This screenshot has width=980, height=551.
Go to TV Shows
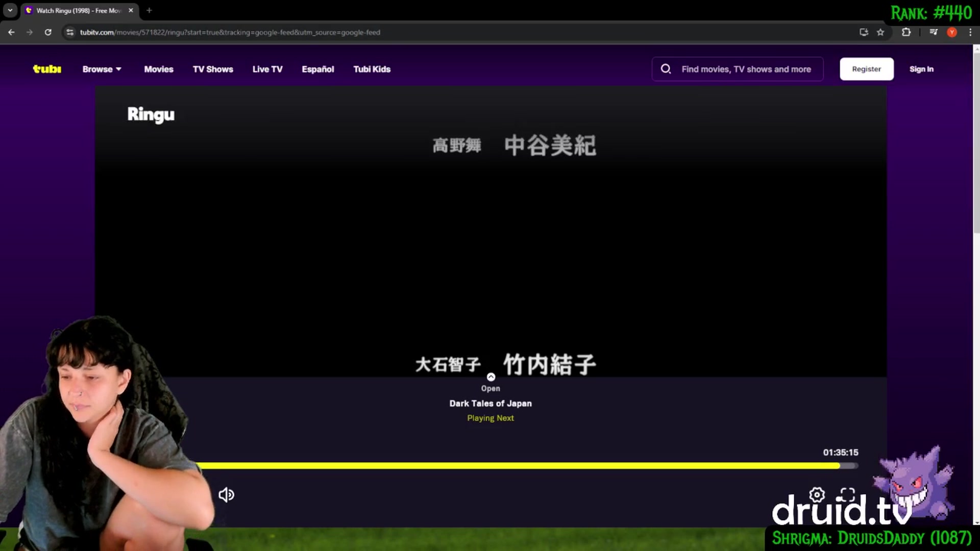[213, 69]
